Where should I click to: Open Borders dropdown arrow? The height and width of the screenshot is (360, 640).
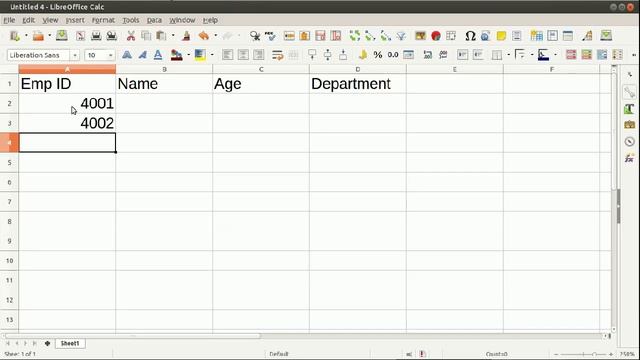coord(509,55)
